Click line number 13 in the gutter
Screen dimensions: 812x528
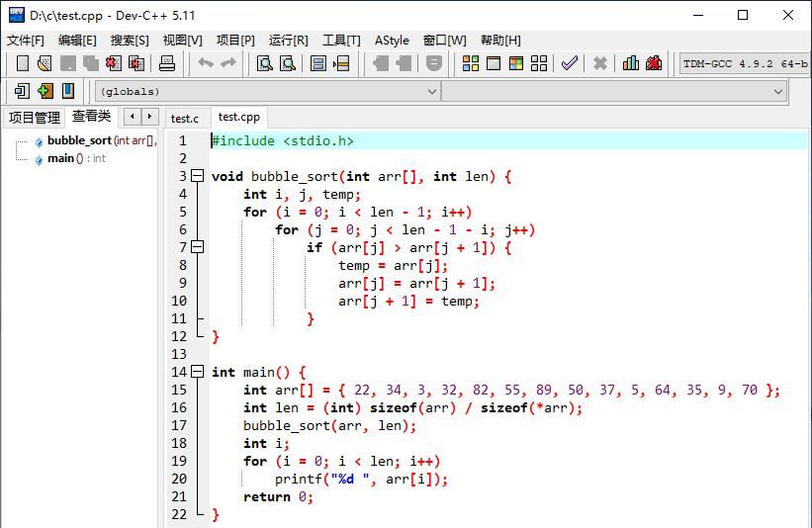coord(179,354)
